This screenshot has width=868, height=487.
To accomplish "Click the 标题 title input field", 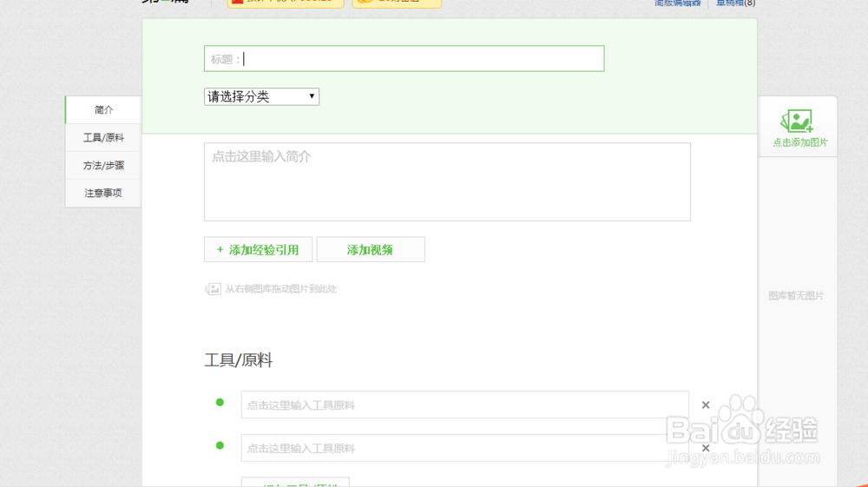I will (x=404, y=59).
